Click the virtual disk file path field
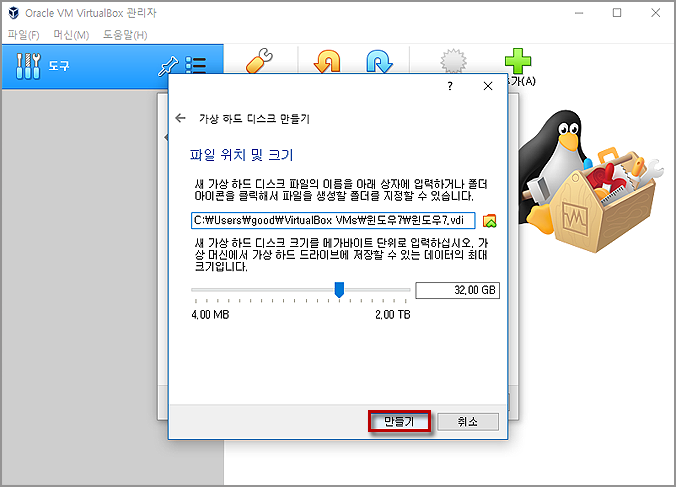 (x=333, y=220)
